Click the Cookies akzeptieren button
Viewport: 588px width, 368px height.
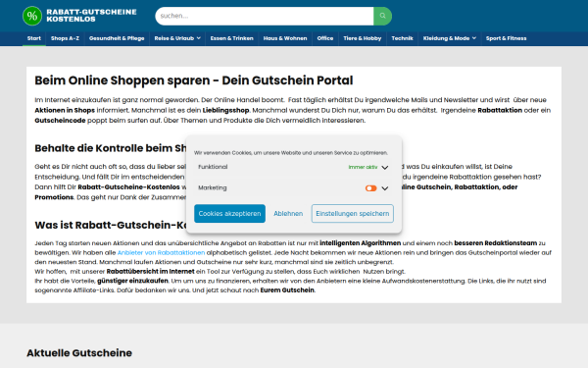[x=230, y=213]
